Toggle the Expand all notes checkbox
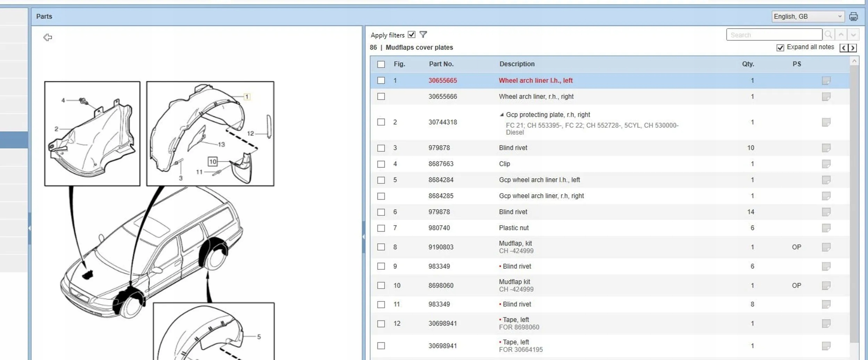The height and width of the screenshot is (360, 868). 780,48
